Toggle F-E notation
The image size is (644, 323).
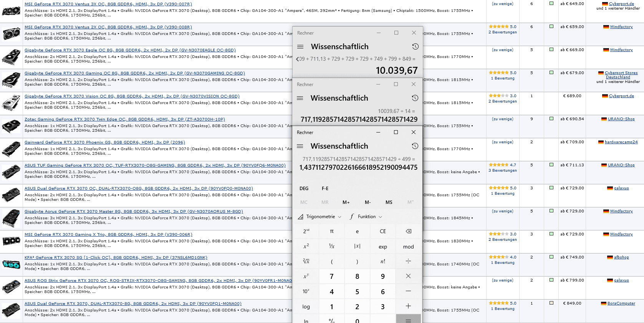click(325, 189)
